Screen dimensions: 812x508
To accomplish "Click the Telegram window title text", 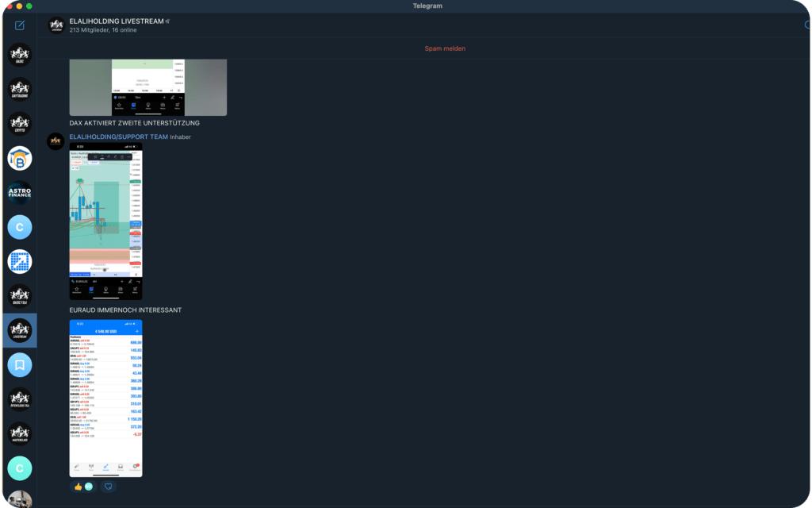I will pos(427,6).
